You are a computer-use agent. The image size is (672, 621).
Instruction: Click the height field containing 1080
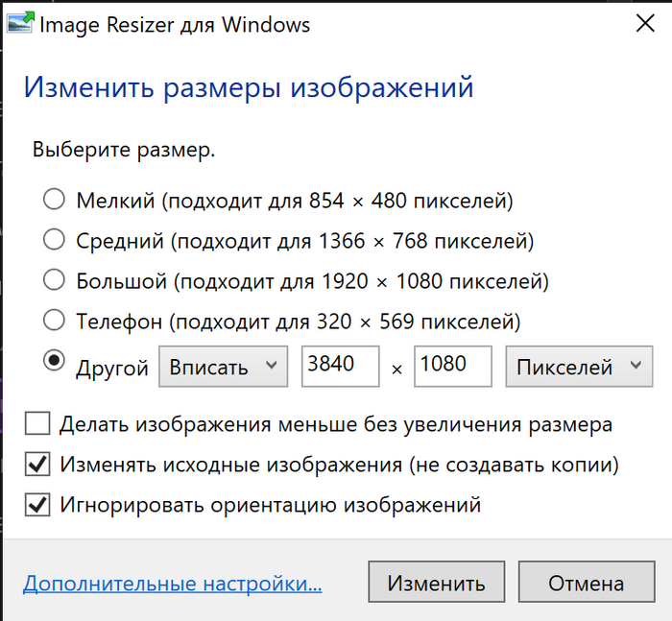click(452, 367)
